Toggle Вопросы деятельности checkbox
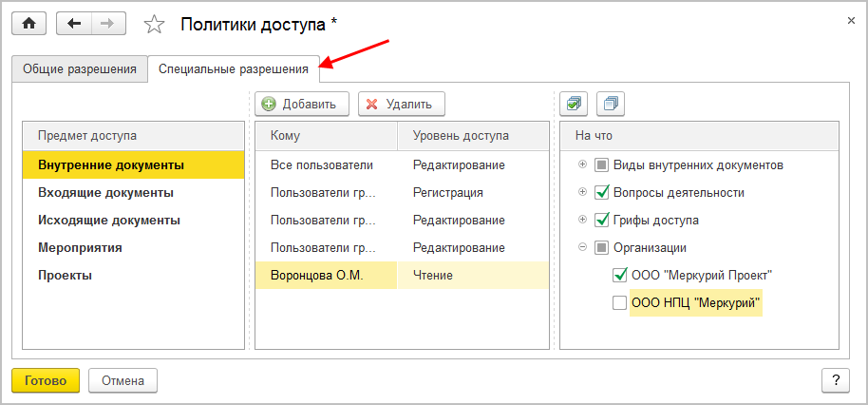Image resolution: width=868 pixels, height=405 pixels. tap(600, 193)
